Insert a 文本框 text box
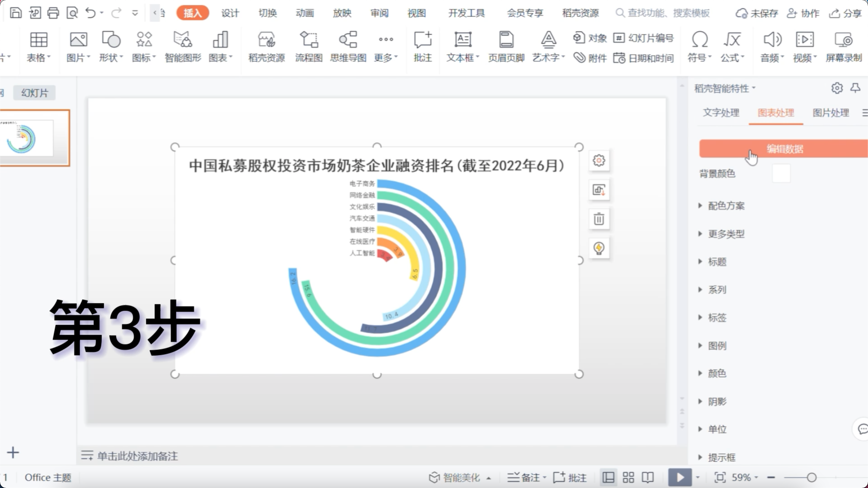 point(463,47)
